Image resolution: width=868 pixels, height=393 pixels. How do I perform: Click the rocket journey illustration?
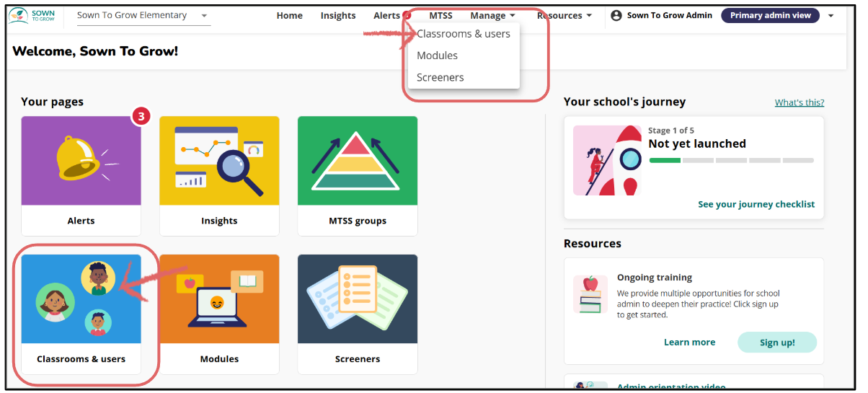click(x=607, y=160)
